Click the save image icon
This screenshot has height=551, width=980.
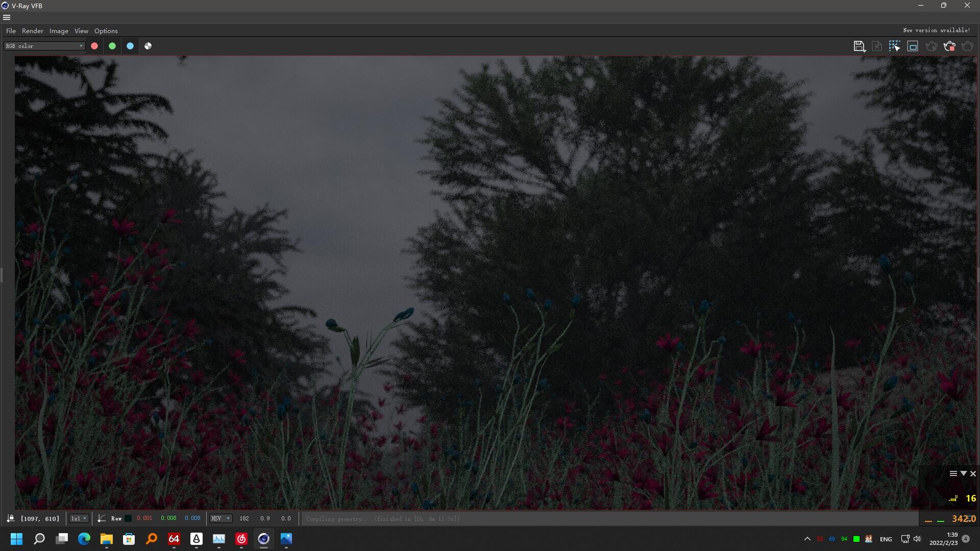tap(859, 46)
